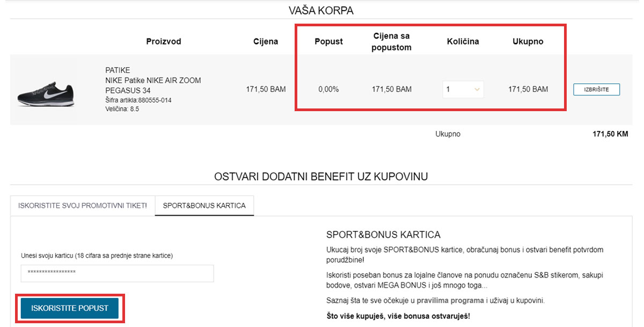Click the product name NIKE AIR ZOOM PEGASUS 34

pos(153,85)
